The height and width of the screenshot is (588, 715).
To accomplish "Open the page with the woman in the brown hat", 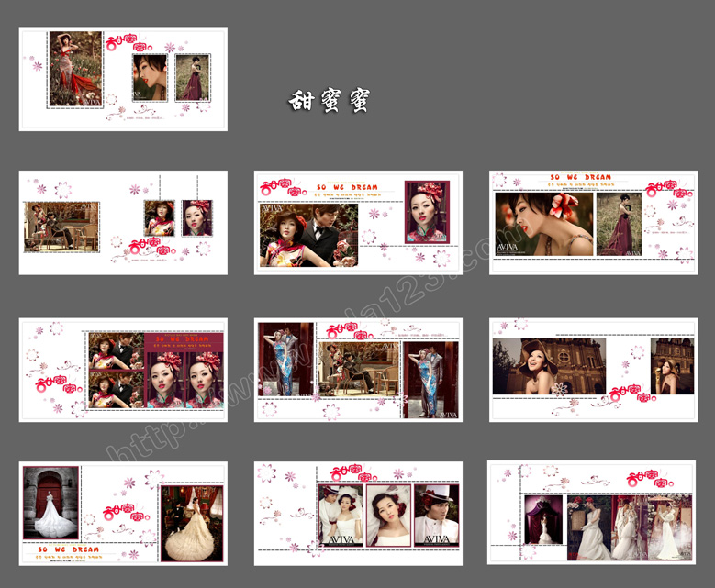I will [593, 370].
